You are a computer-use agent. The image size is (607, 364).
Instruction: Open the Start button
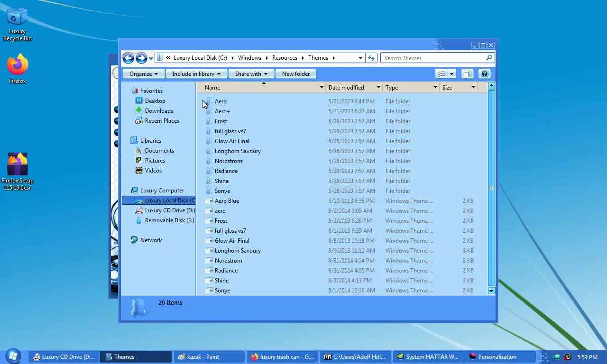pos(13,356)
